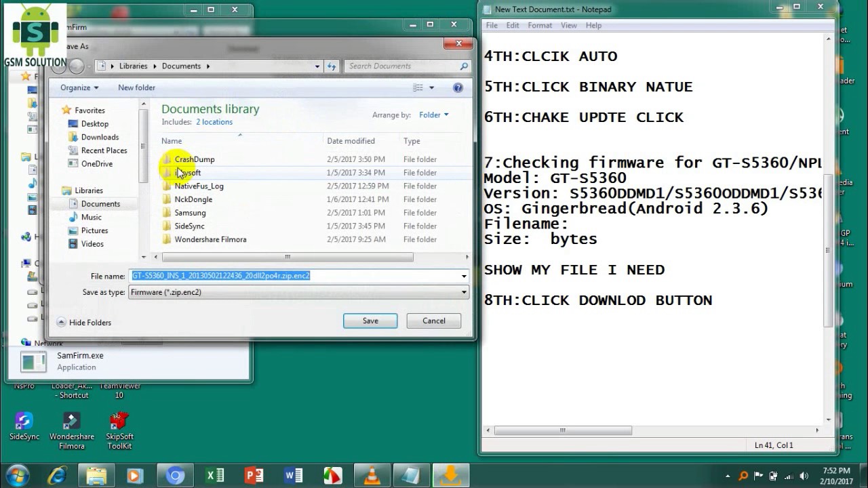Open the SamFirm download app in taskbar
The width and height of the screenshot is (868, 488).
coord(451,476)
